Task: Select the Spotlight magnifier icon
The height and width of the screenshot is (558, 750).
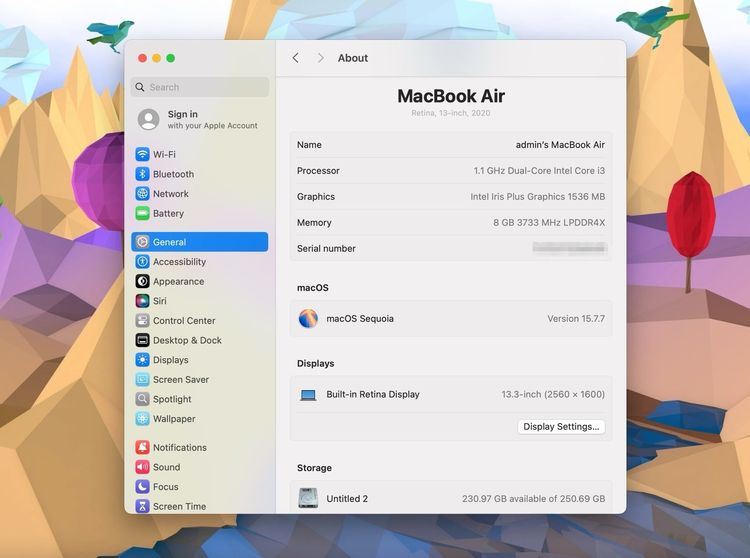Action: [142, 399]
